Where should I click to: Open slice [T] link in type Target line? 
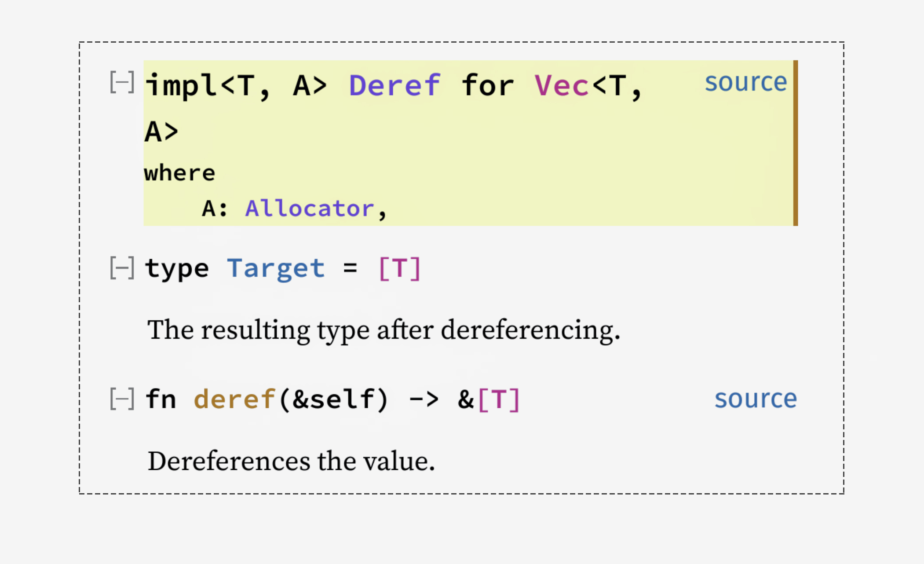399,268
